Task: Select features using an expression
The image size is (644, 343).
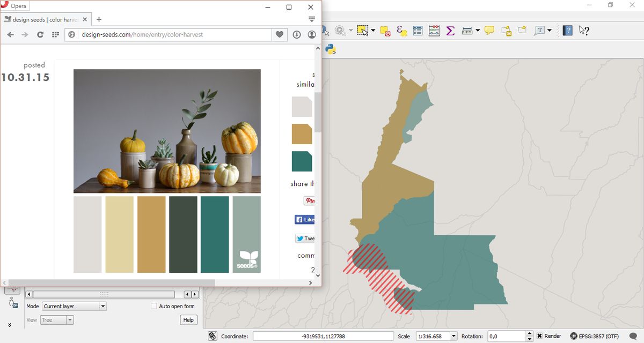Action: (401, 31)
